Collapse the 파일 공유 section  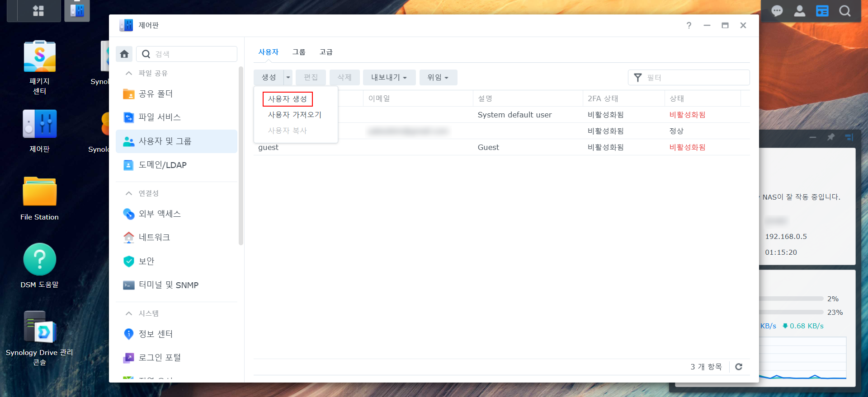tap(129, 73)
